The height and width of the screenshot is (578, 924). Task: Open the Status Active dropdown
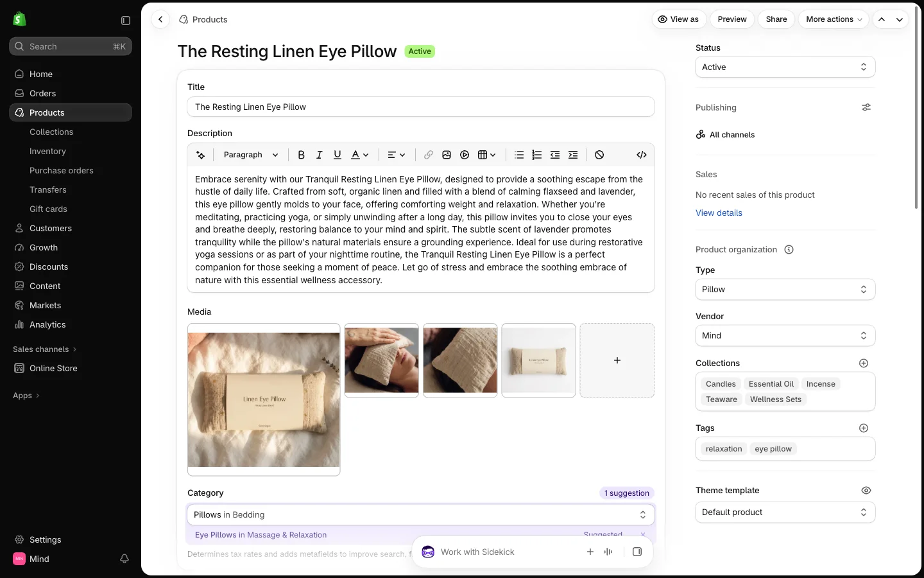tap(785, 67)
